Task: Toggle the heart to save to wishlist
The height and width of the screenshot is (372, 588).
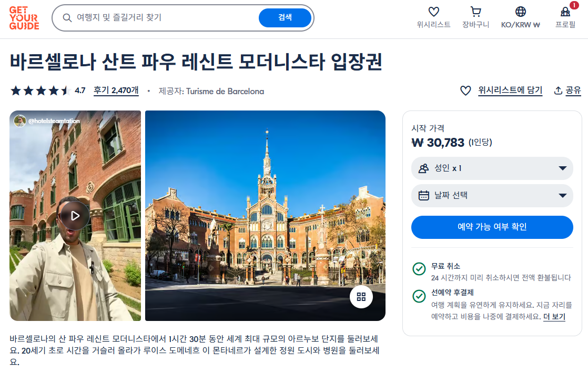Action: 465,91
